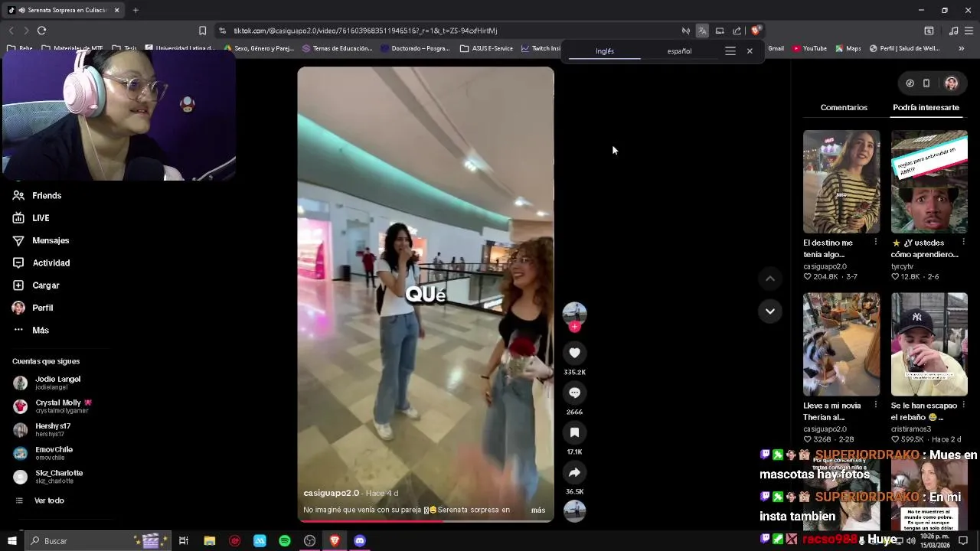Open options for 'Se le han escapao' video
The height and width of the screenshot is (551, 980).
(963, 405)
